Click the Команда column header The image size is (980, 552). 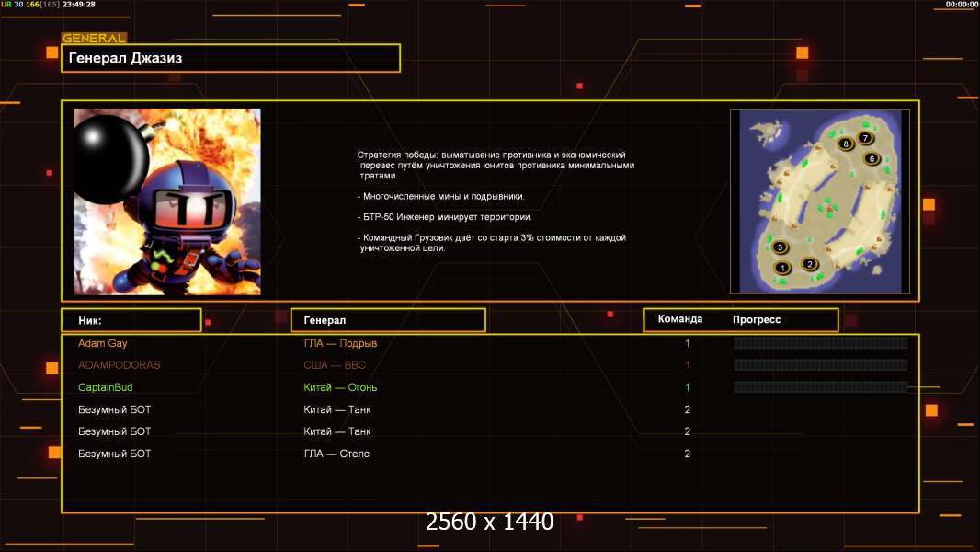click(680, 319)
